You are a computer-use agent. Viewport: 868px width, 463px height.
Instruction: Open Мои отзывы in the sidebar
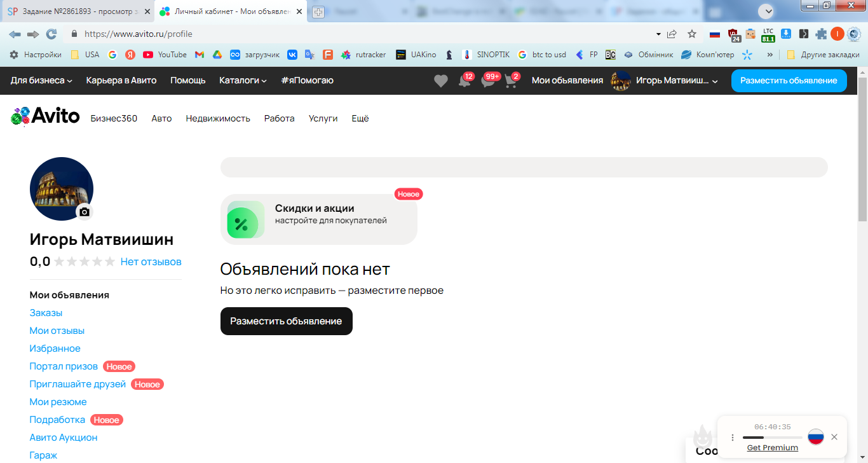point(57,331)
